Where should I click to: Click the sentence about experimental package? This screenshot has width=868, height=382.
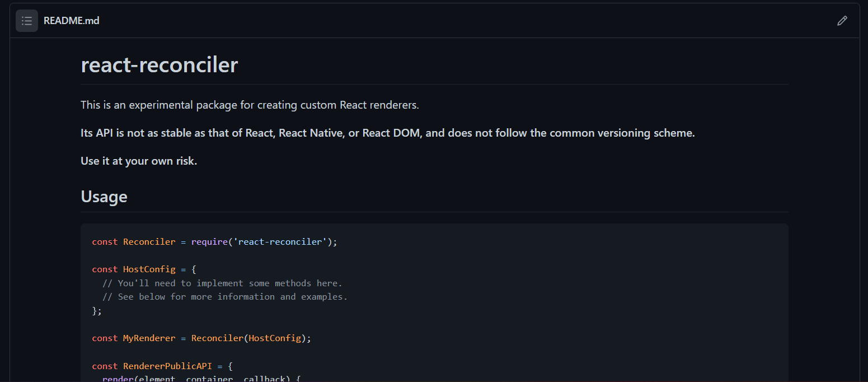[250, 105]
